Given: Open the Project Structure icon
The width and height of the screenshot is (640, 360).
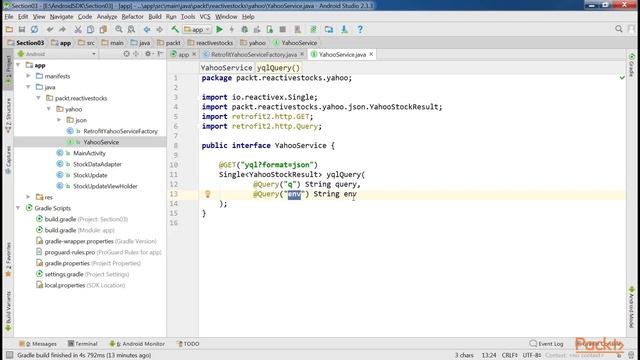Looking at the screenshot, I should [x=329, y=29].
